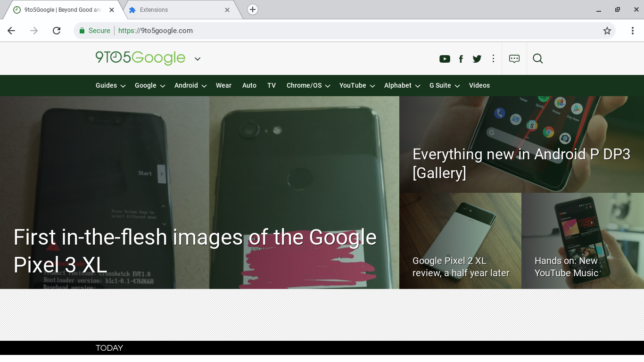Click the address bar URL field
The image size is (644, 362).
330,31
